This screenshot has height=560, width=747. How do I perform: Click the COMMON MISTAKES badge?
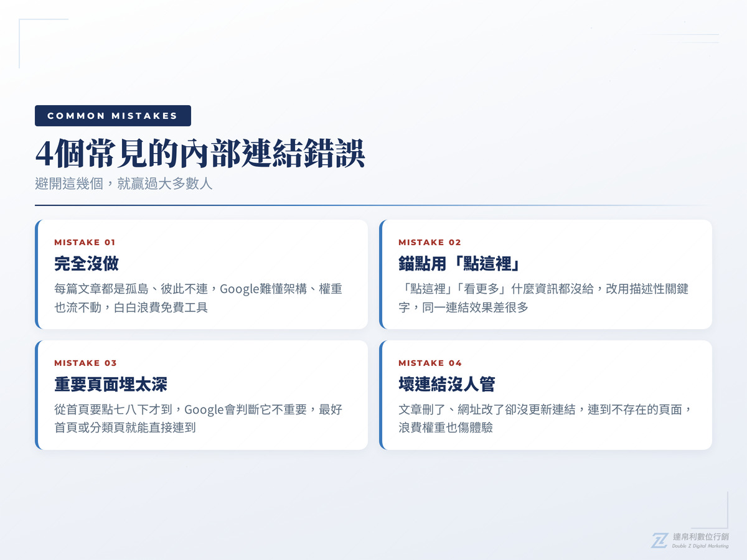tap(113, 116)
